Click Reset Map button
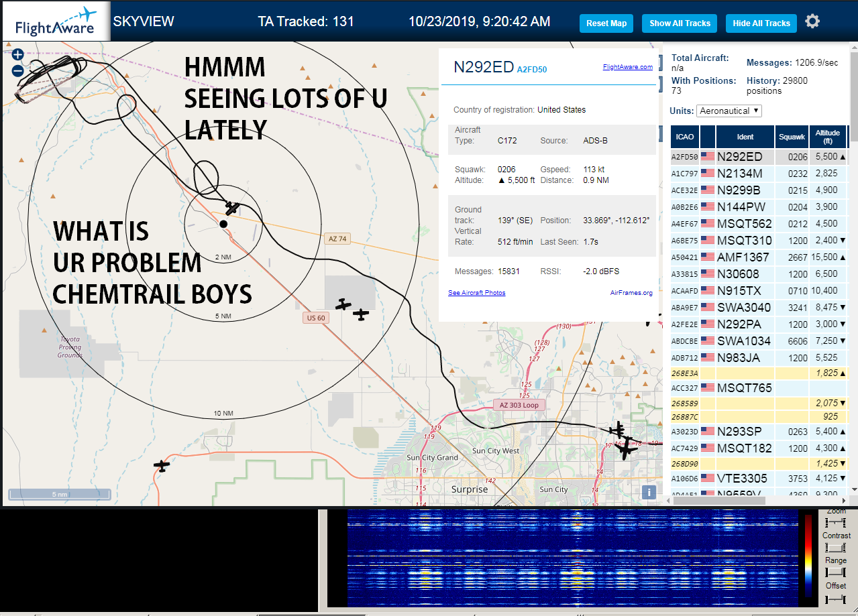This screenshot has width=858, height=616. coord(606,23)
